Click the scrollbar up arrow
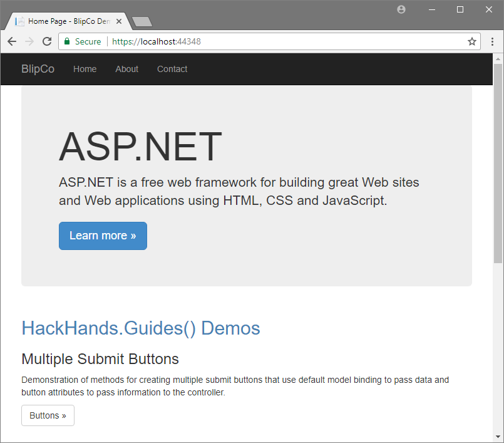Image resolution: width=504 pixels, height=443 pixels. pyautogui.click(x=498, y=59)
